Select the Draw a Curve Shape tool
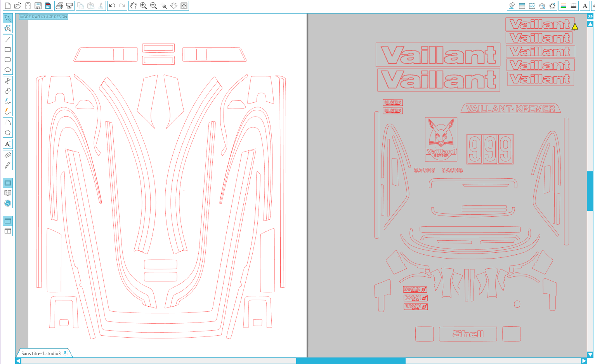 (8, 91)
